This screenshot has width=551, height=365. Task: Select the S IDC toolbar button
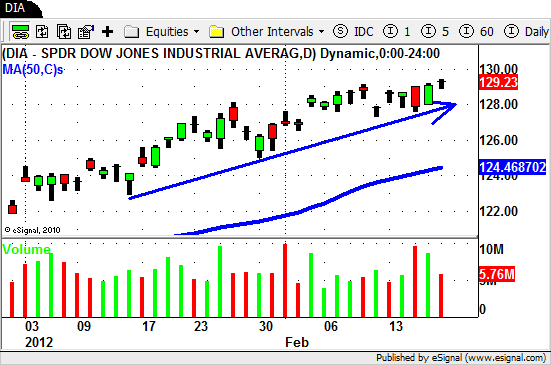(x=353, y=32)
